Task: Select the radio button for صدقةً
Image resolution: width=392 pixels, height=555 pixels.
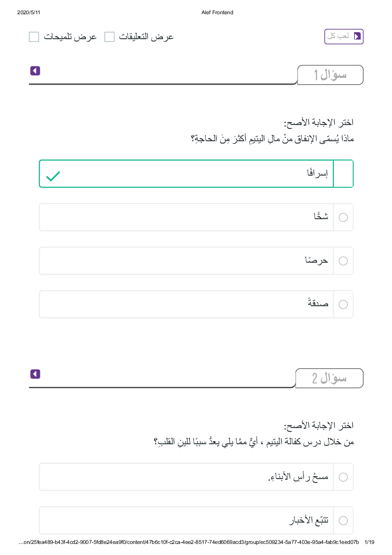Action: point(343,305)
